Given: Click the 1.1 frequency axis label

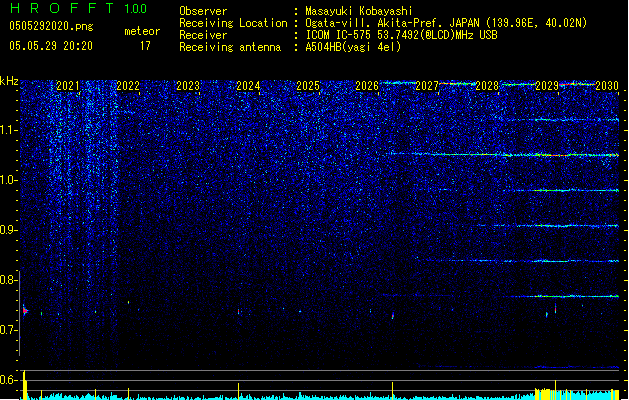Looking at the screenshot, I should [9, 130].
